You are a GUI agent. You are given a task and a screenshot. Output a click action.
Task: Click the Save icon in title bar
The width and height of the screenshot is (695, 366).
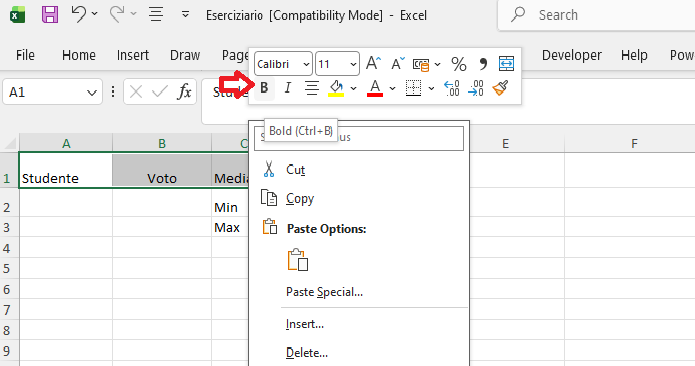pos(50,15)
